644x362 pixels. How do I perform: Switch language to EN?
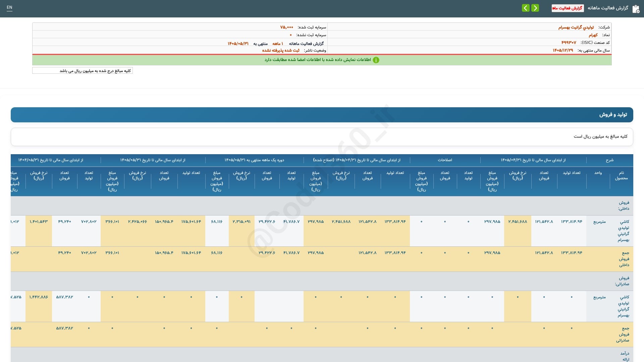9,7
